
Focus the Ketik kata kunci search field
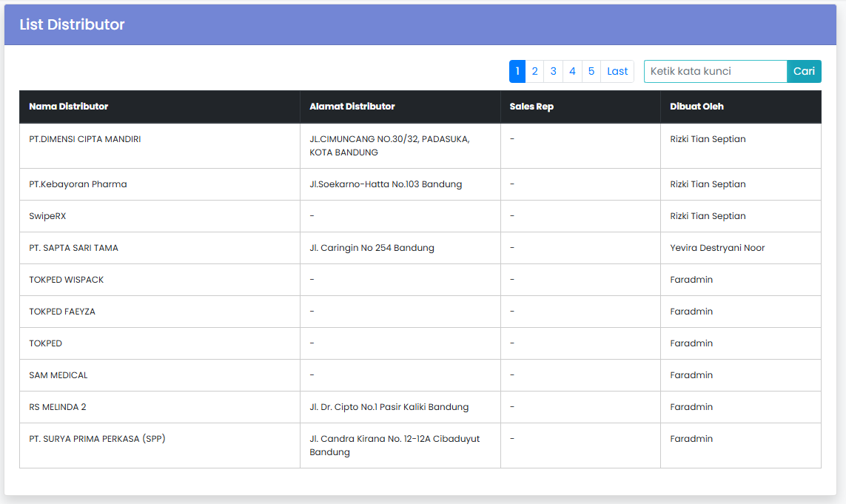click(x=715, y=71)
